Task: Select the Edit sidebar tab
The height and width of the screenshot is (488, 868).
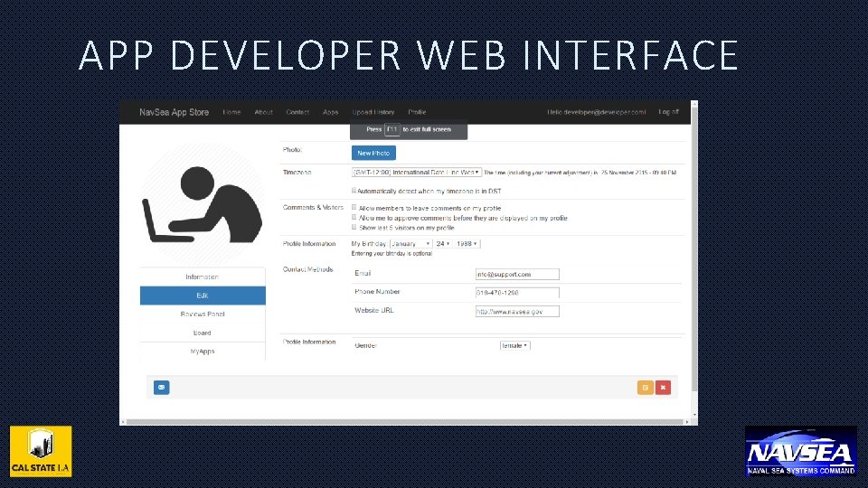Action: (x=203, y=296)
